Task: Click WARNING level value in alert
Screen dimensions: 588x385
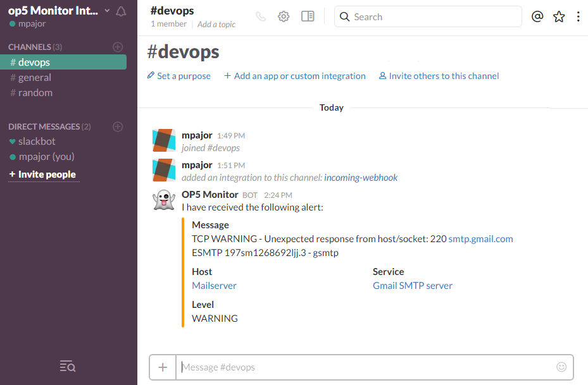Action: click(x=215, y=319)
